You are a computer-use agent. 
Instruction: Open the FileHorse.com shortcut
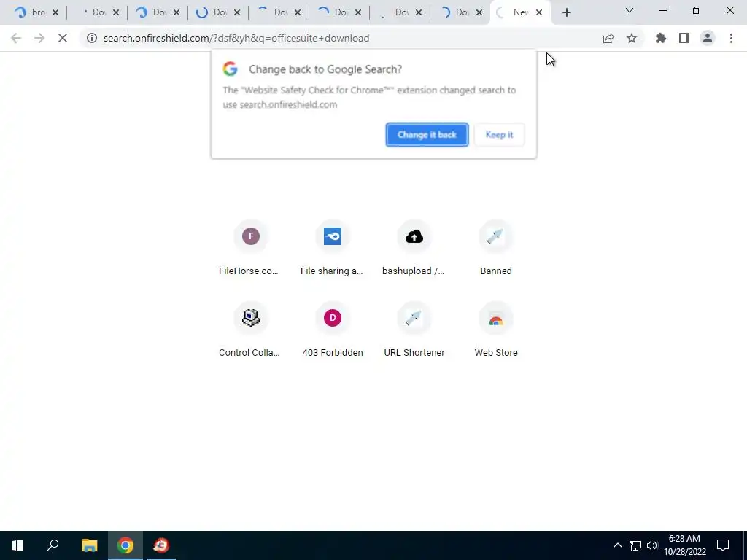tap(251, 249)
